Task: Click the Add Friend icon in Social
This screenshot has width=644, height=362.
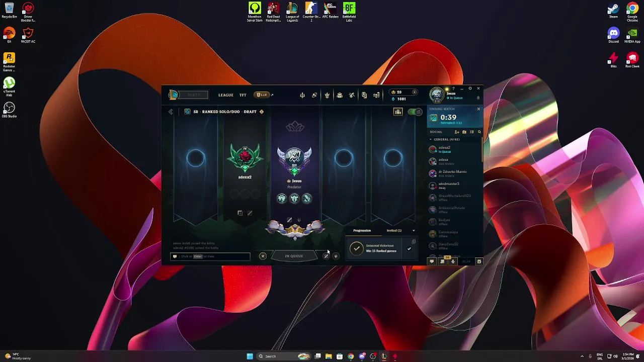Action: (457, 132)
